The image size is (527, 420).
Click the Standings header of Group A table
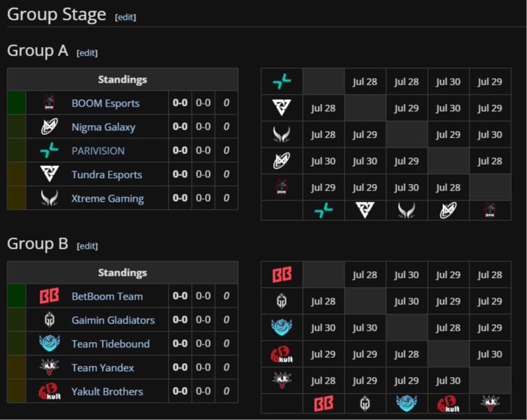(x=122, y=79)
